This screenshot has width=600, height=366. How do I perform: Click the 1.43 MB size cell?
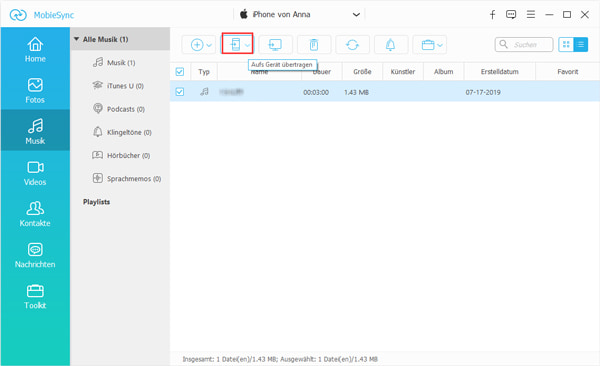pos(356,92)
